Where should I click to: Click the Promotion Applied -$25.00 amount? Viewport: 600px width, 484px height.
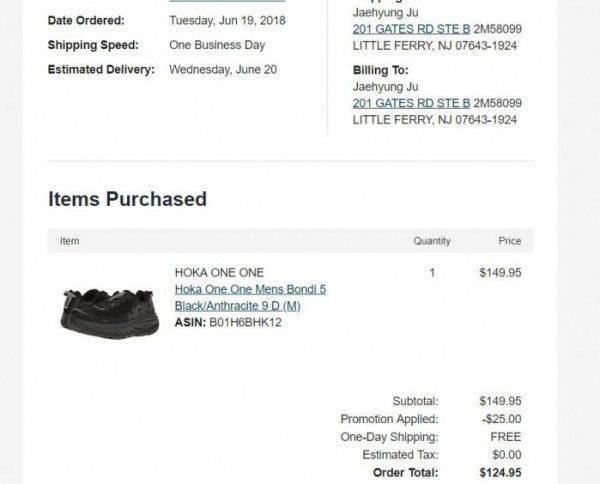coord(502,419)
